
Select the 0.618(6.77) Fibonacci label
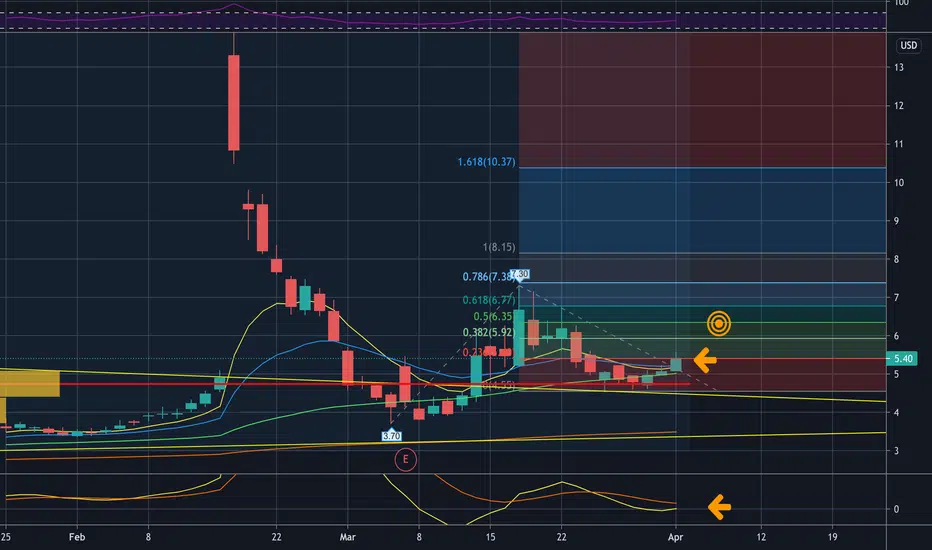click(x=489, y=300)
